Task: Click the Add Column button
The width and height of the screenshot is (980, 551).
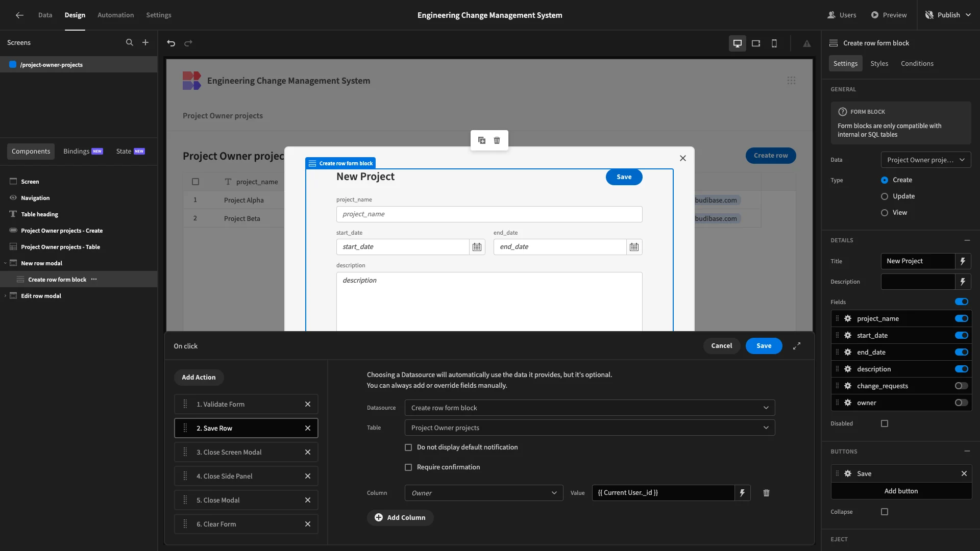Action: pos(400,517)
